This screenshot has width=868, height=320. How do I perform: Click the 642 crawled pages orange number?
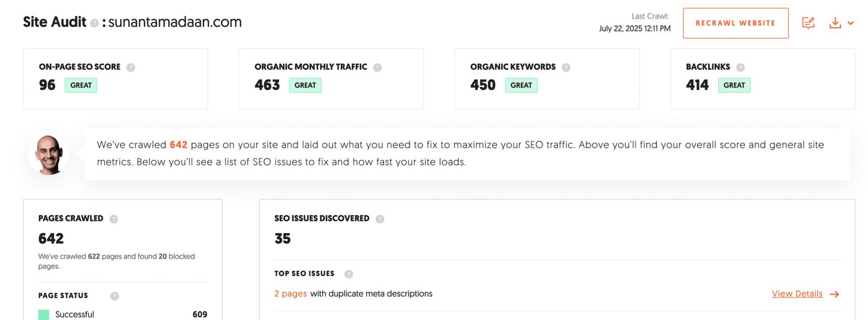click(x=178, y=145)
